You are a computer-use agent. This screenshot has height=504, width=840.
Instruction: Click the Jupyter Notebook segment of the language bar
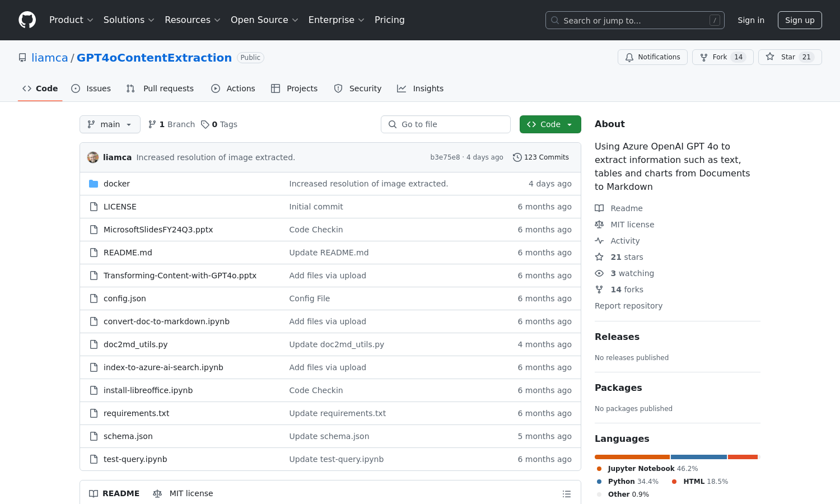coord(632,456)
